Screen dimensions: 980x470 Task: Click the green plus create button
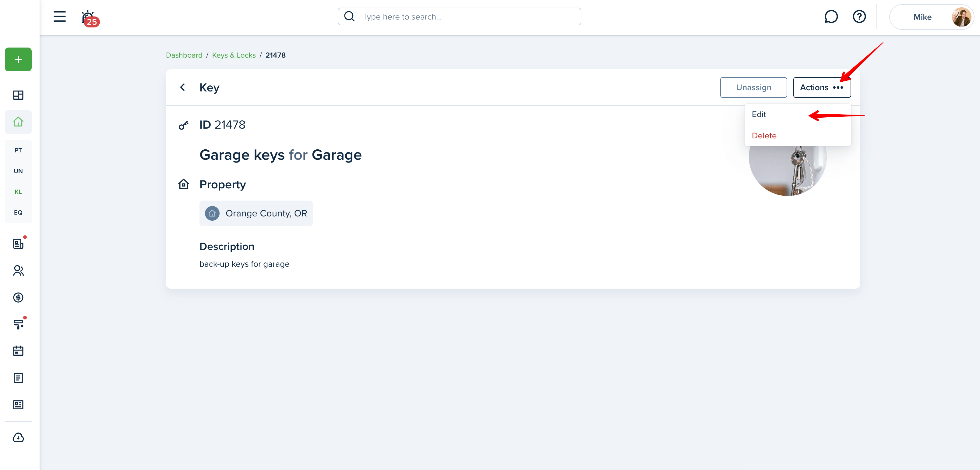18,59
